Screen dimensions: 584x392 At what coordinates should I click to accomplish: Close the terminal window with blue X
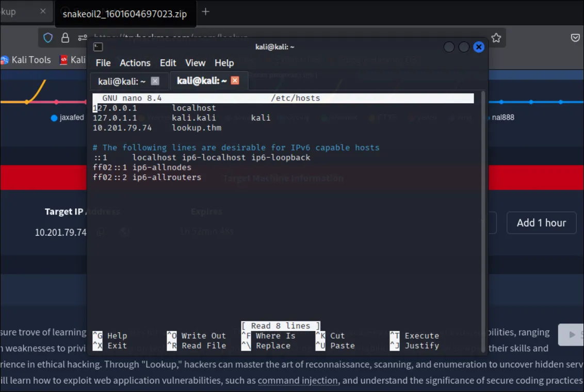click(x=479, y=47)
